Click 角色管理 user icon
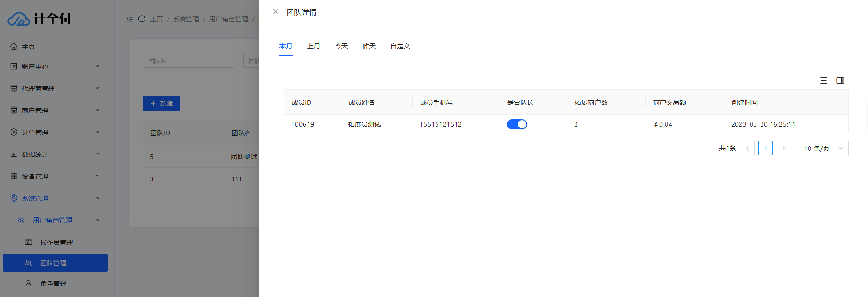This screenshot has height=297, width=868. coord(28,283)
